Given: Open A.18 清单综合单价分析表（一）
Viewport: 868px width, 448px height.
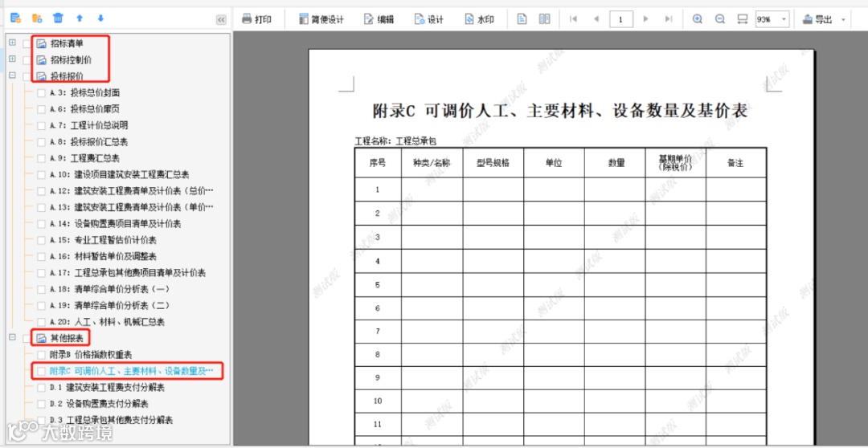Looking at the screenshot, I should coord(109,289).
